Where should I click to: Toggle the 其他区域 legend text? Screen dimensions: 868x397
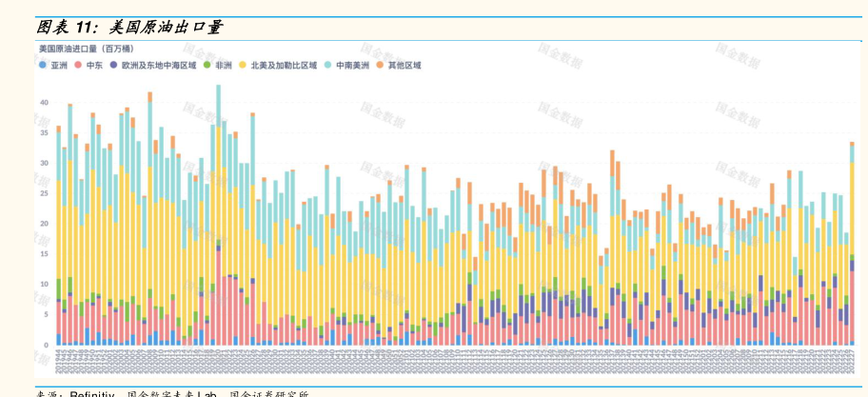(x=404, y=66)
